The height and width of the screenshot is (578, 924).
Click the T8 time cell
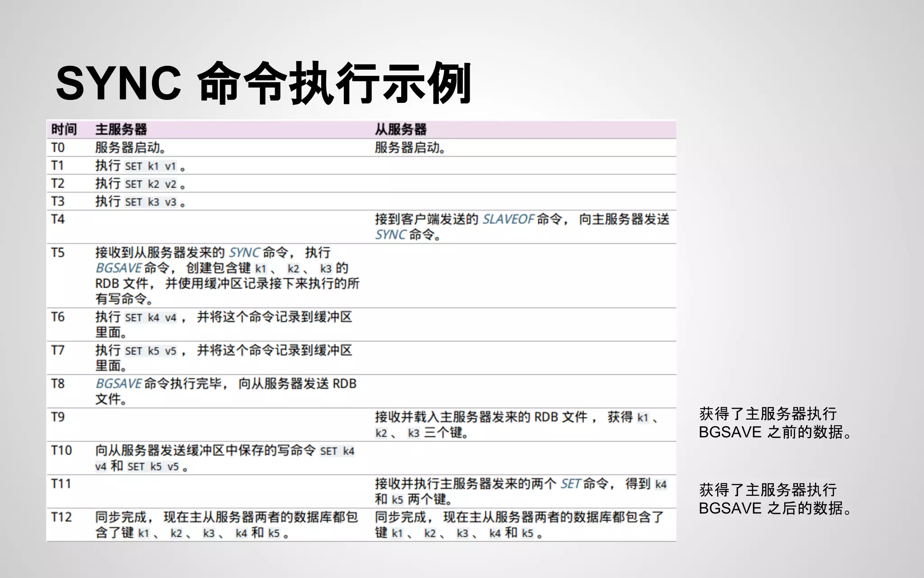(58, 383)
